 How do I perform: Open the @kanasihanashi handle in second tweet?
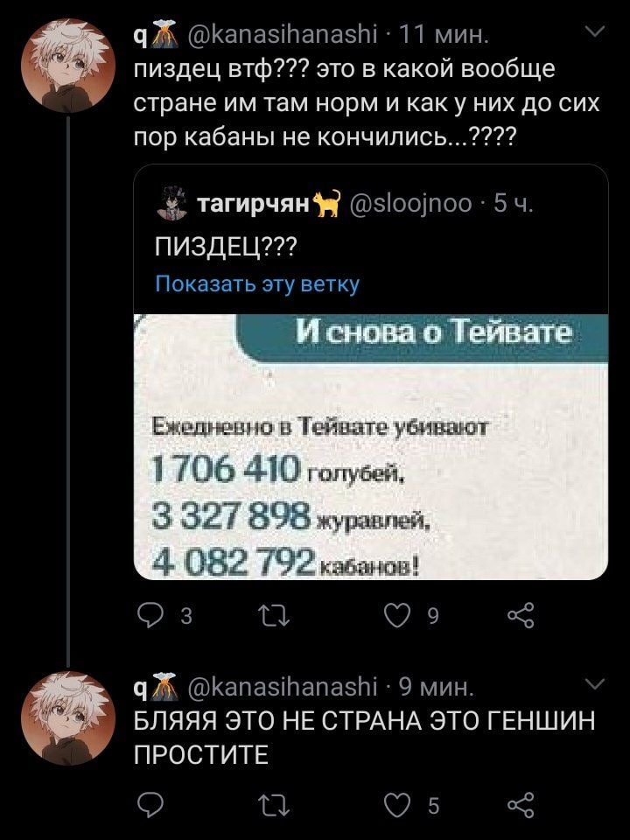(283, 686)
